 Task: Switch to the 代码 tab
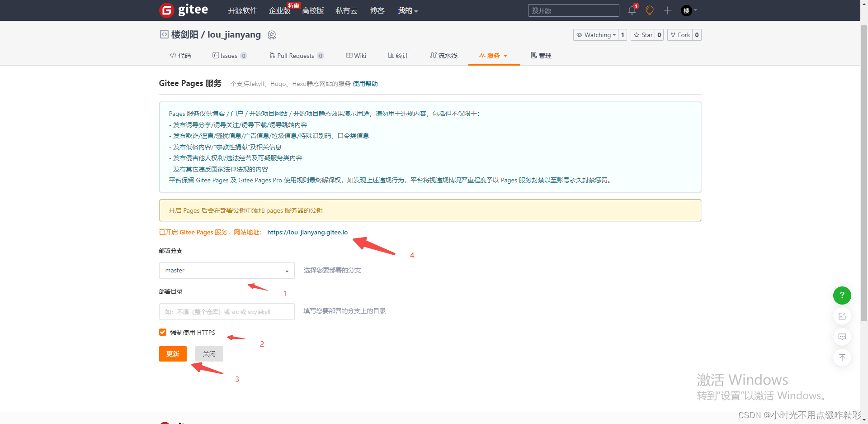click(180, 55)
